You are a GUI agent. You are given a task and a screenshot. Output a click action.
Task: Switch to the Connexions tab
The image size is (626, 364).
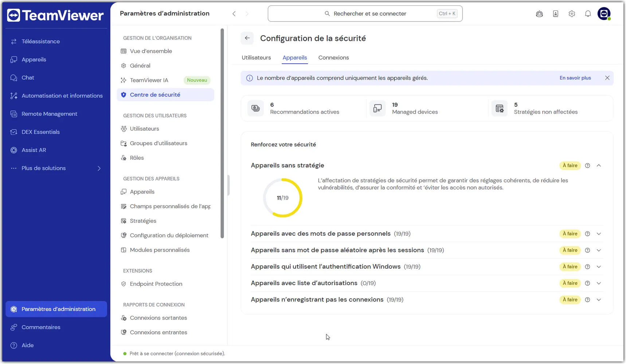(333, 58)
